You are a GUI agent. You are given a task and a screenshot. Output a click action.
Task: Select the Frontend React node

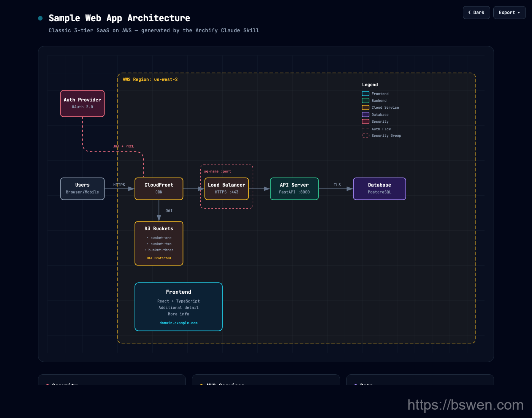(x=179, y=307)
